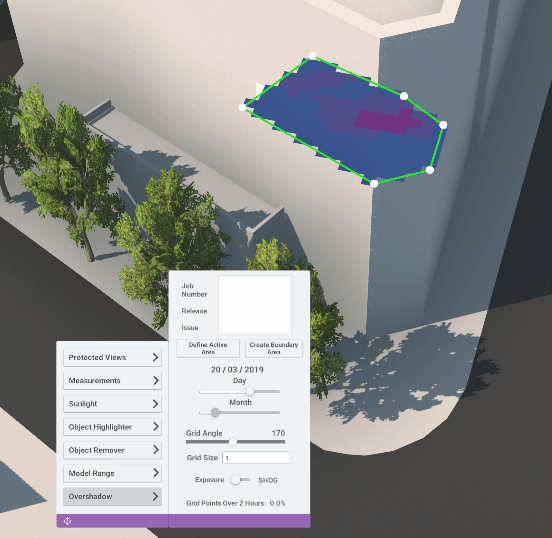Click the Define Active Area button
The width and height of the screenshot is (552, 538).
208,348
